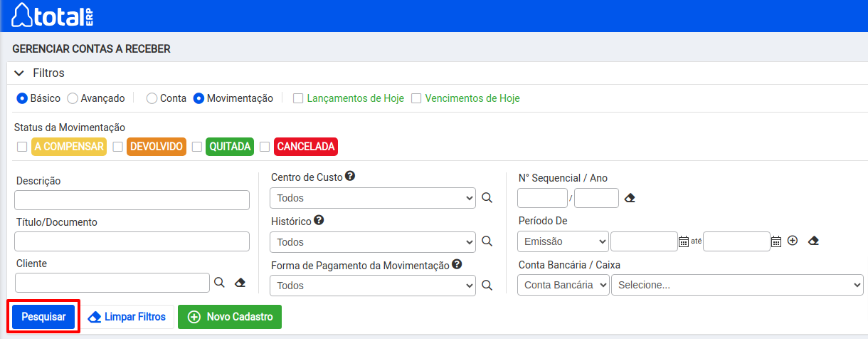868x339 pixels.
Task: Select the Avançado radio option
Action: tap(73, 98)
